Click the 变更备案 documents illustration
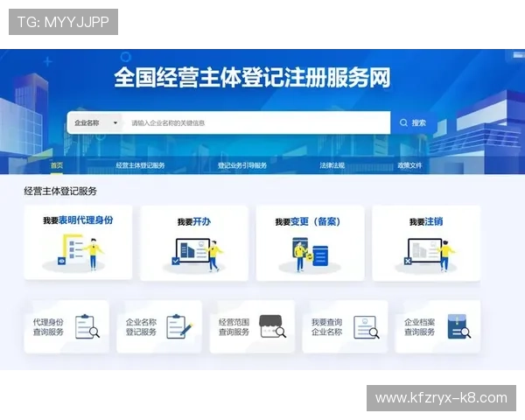 click(x=310, y=255)
